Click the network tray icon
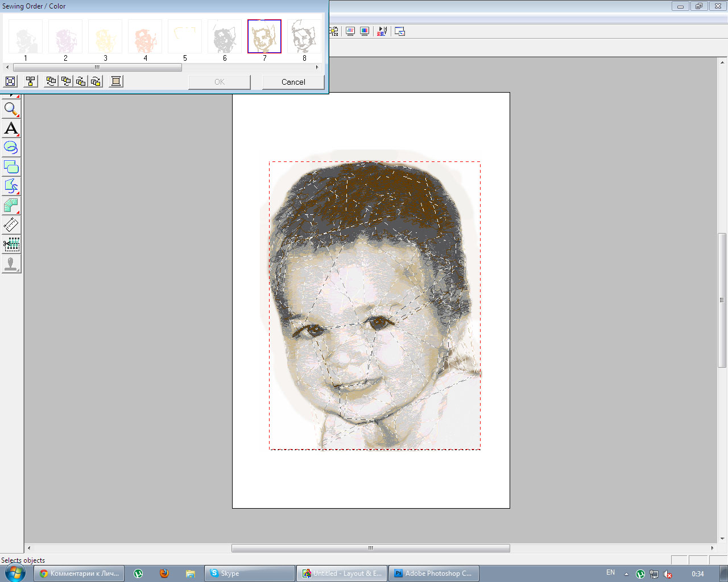This screenshot has width=728, height=582. pos(654,574)
